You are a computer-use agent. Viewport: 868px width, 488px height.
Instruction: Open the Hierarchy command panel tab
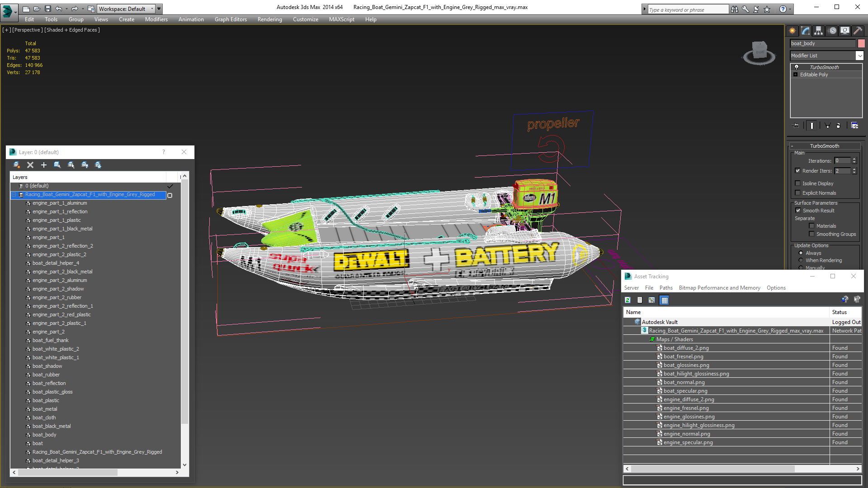pyautogui.click(x=818, y=31)
